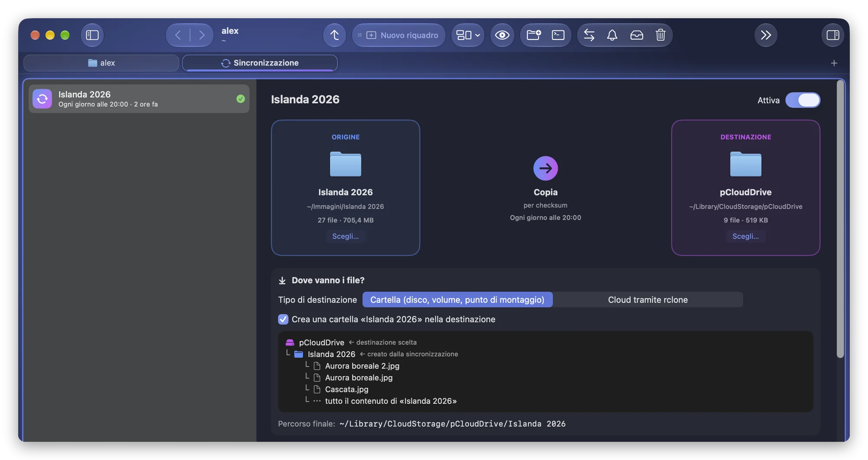Screen dimensions: 868x460
Task: Create a new folder with the folder-plus icon
Action: [533, 35]
